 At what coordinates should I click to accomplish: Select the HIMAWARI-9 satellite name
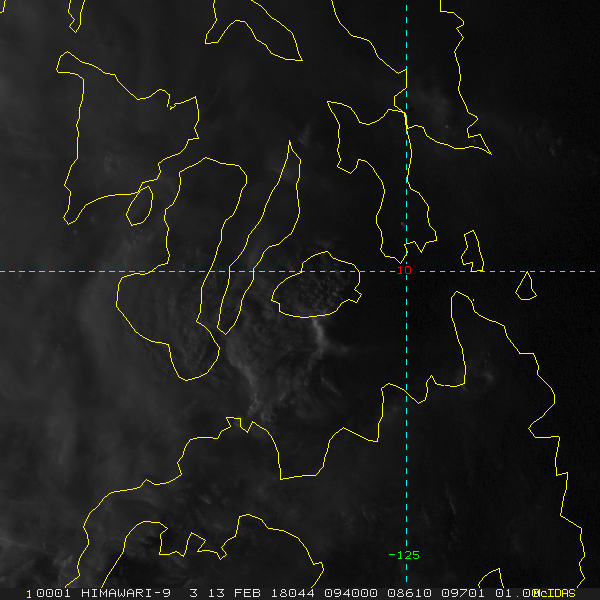coord(126,593)
